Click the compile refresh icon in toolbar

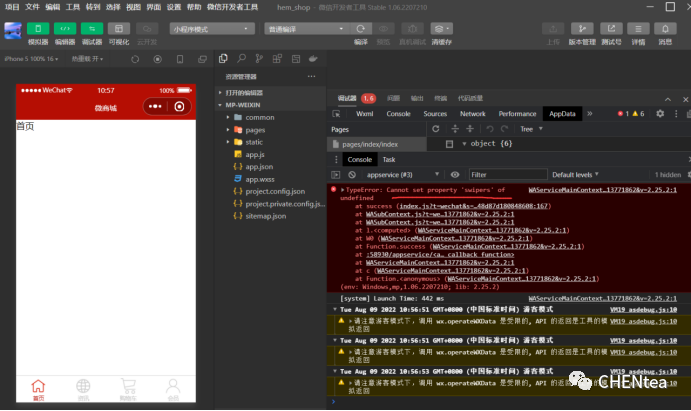pos(362,29)
